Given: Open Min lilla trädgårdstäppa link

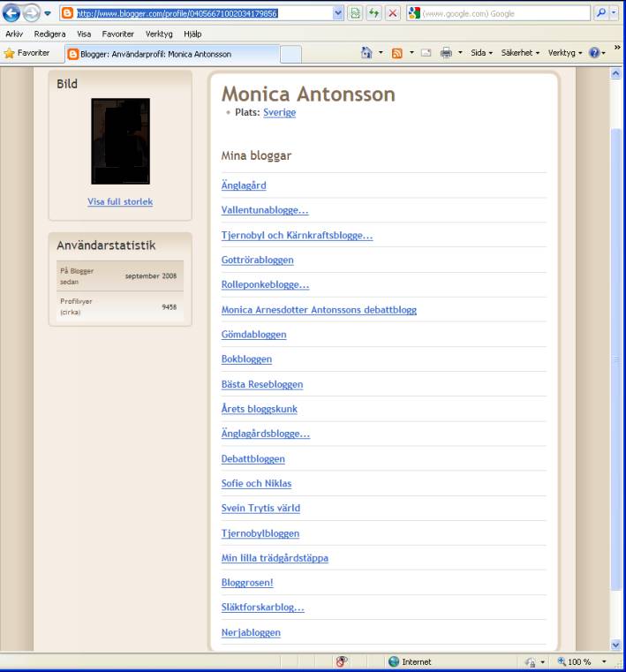Looking at the screenshot, I should tap(275, 558).
